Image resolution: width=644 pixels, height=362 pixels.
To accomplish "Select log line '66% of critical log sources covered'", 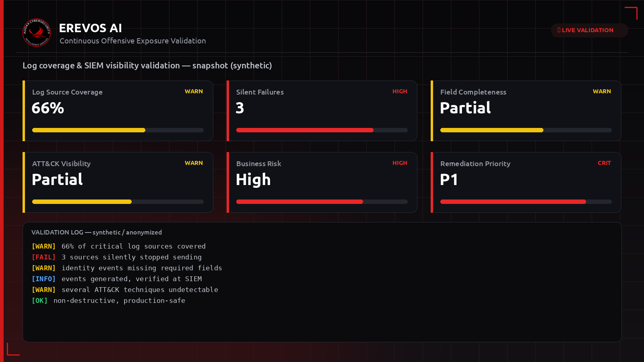I will (134, 246).
